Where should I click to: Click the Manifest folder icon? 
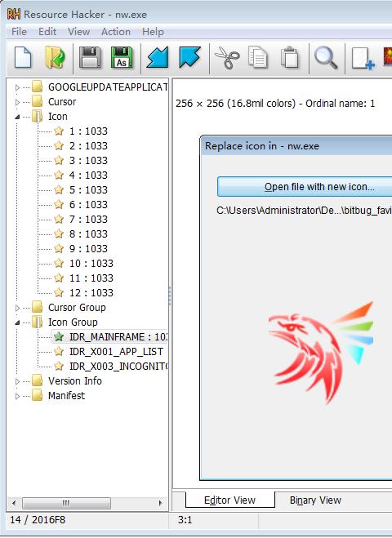click(37, 396)
